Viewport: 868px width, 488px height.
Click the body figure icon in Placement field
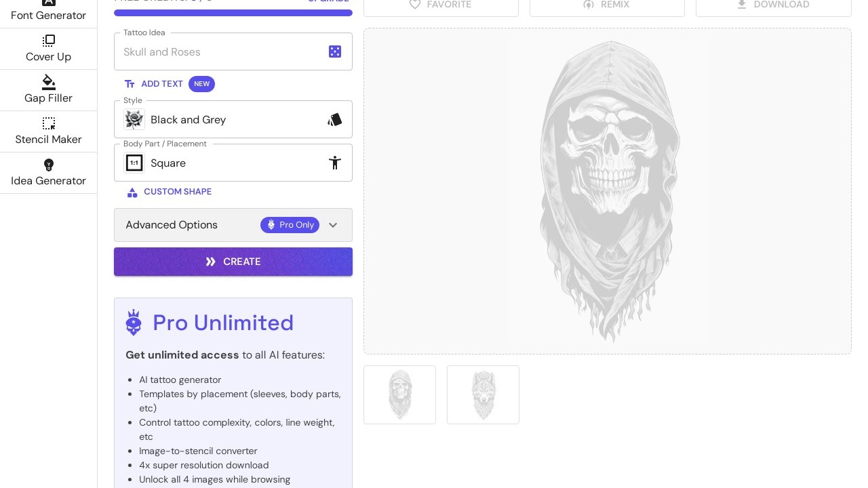tap(335, 163)
